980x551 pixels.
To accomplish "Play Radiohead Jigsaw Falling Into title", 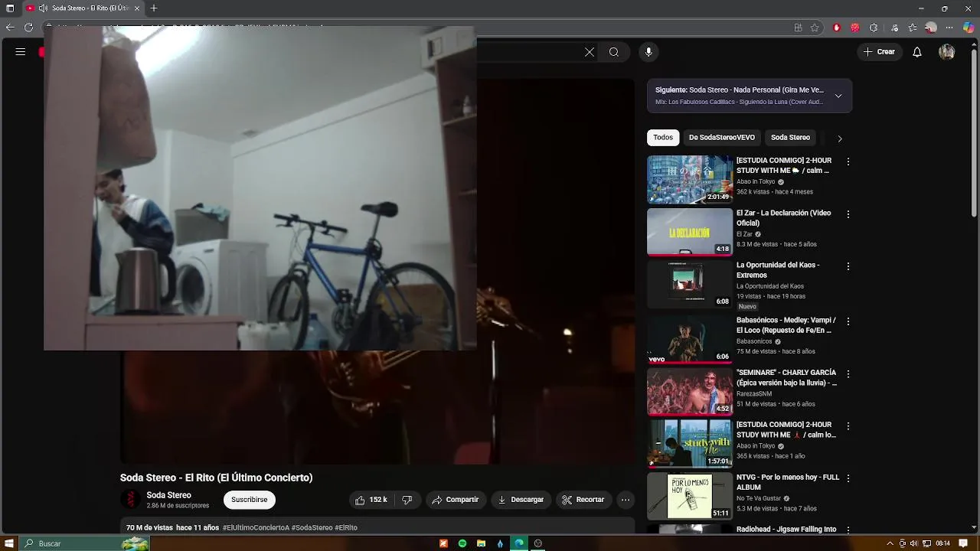I will 786,529.
